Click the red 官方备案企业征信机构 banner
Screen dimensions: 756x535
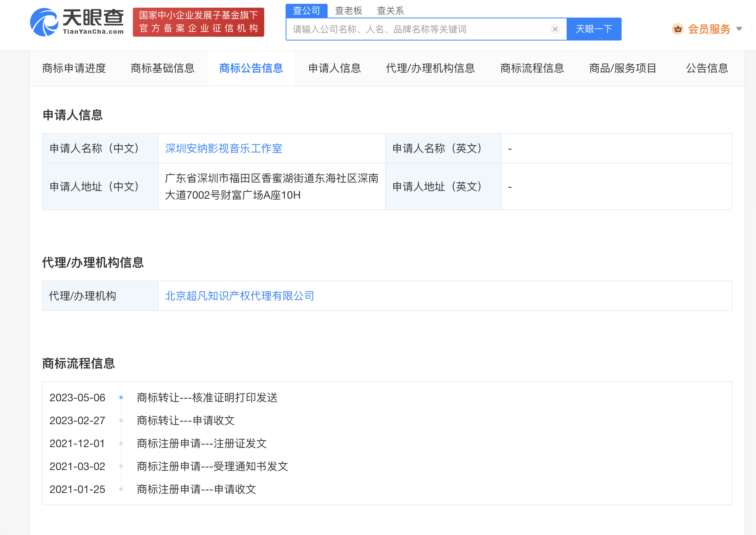coord(198,22)
